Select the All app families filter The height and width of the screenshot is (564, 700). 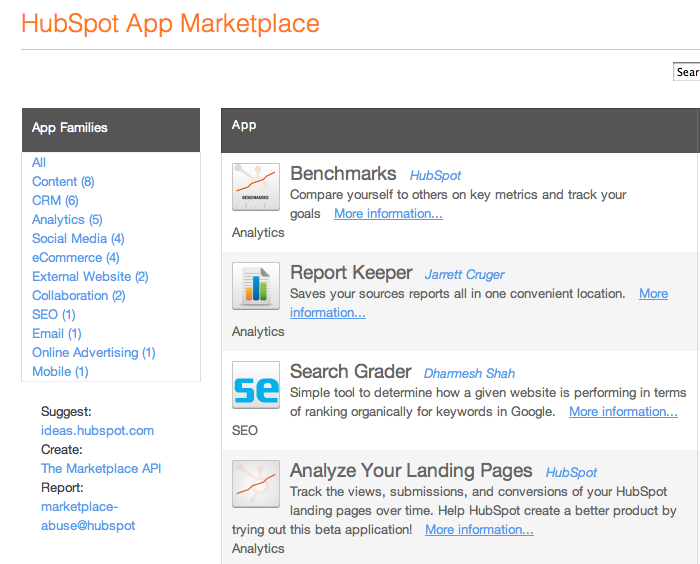click(x=39, y=162)
